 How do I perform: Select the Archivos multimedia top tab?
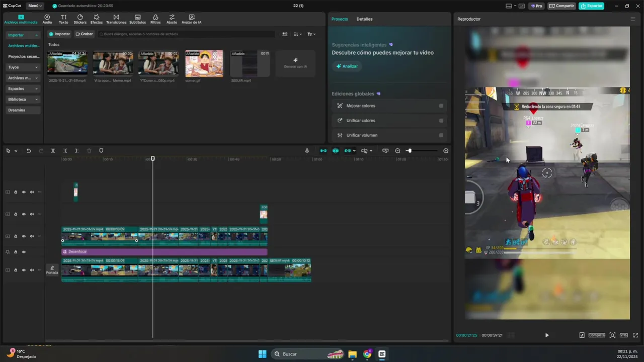click(21, 19)
